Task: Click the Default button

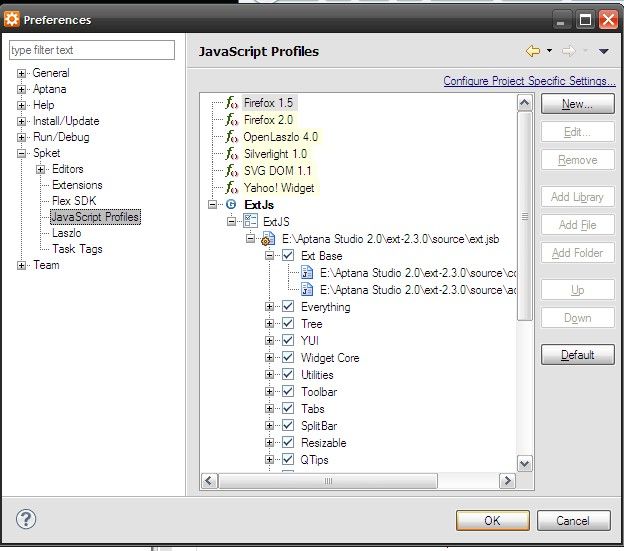Action: point(577,354)
